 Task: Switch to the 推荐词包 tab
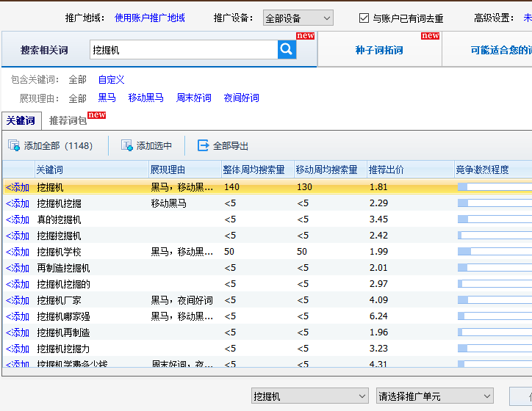tap(68, 120)
